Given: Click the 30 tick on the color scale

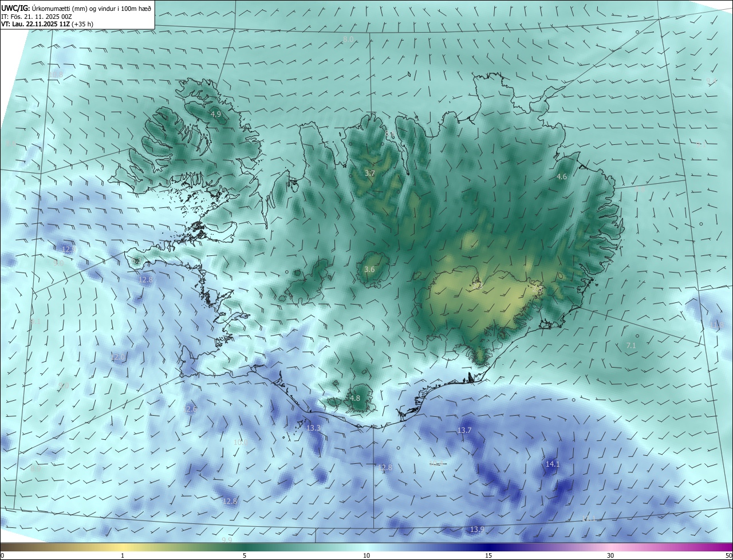Looking at the screenshot, I should 610,555.
